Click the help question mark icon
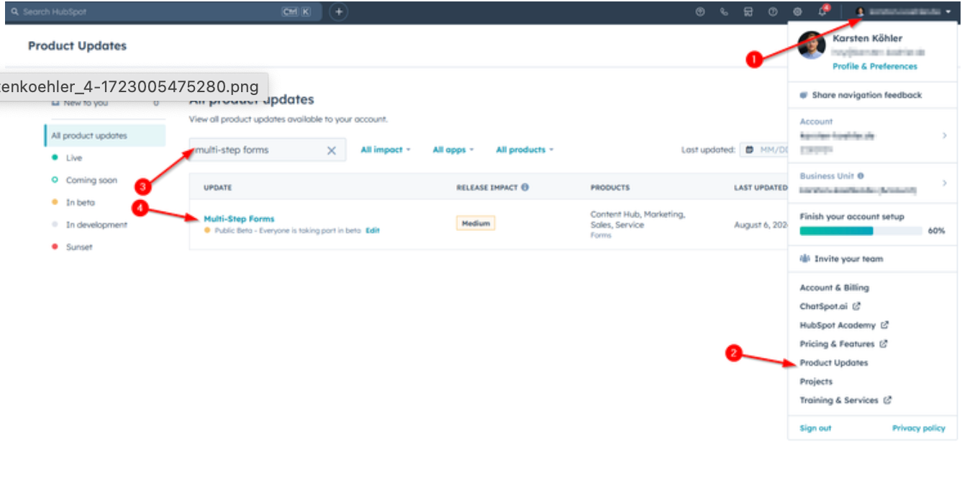 (773, 12)
